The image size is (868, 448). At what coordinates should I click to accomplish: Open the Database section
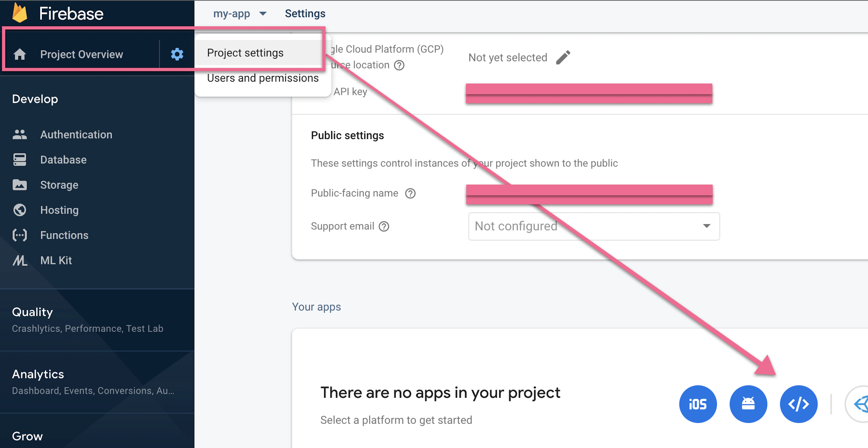coord(63,159)
